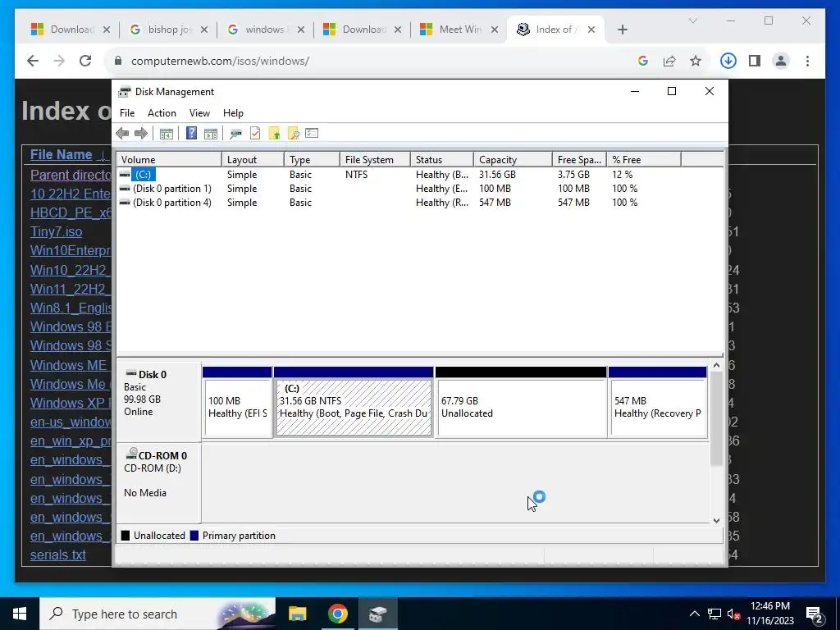The width and height of the screenshot is (840, 630).
Task: Click the scroll down arrow of disk pane
Action: click(x=716, y=520)
